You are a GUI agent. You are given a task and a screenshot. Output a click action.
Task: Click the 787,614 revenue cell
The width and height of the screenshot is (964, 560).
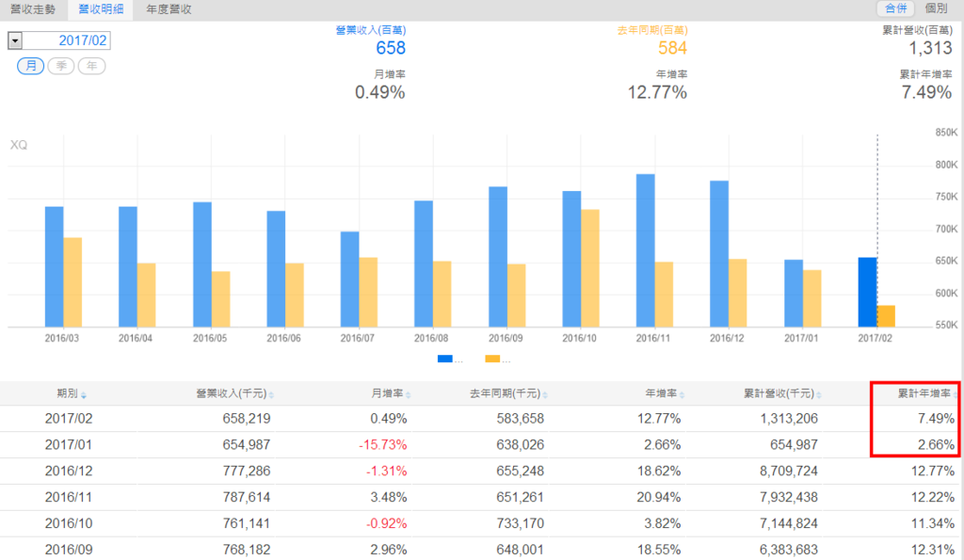tap(246, 497)
